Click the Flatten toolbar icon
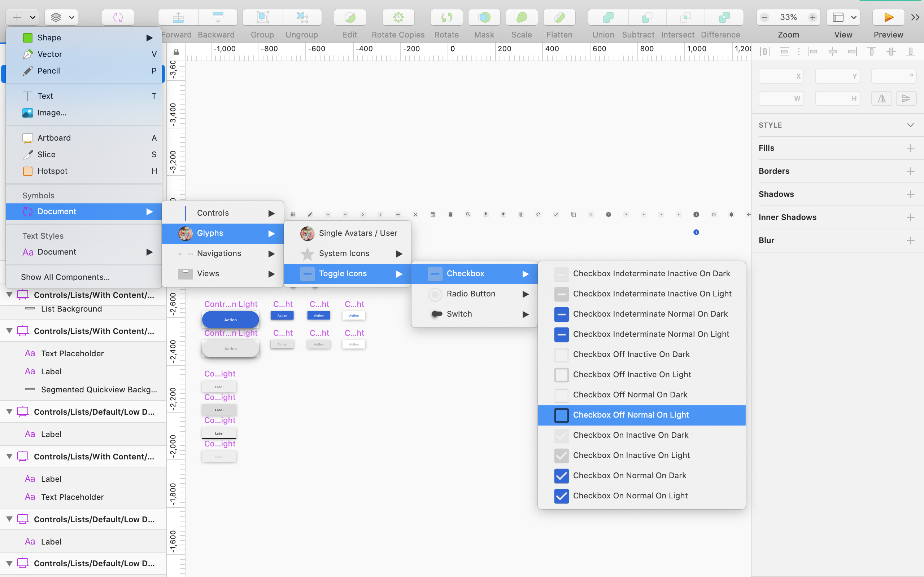 pos(559,17)
